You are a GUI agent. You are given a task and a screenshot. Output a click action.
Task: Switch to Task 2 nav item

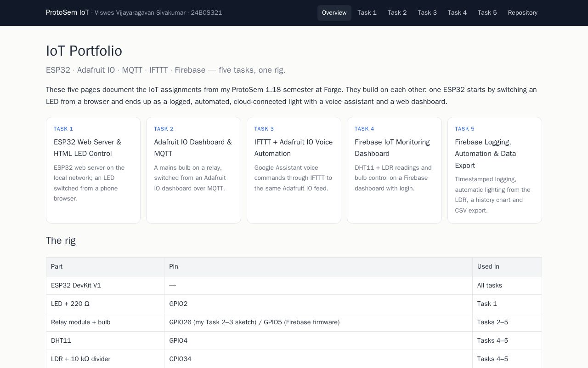pos(397,13)
